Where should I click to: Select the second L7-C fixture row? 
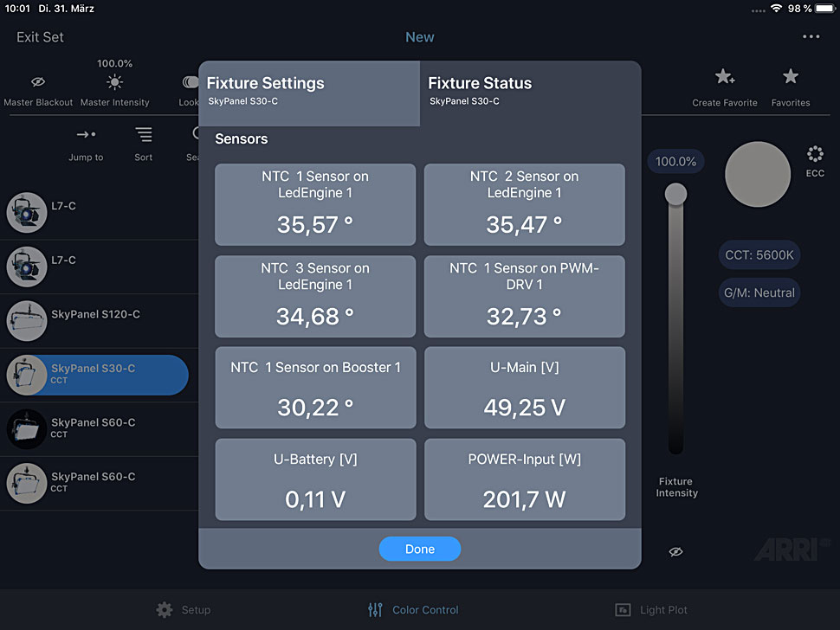point(99,267)
